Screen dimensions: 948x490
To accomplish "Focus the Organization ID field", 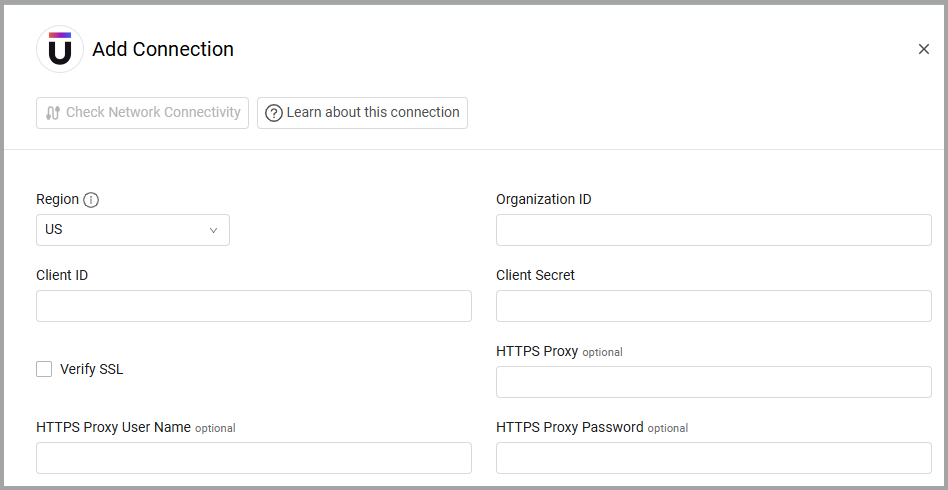I will point(713,230).
